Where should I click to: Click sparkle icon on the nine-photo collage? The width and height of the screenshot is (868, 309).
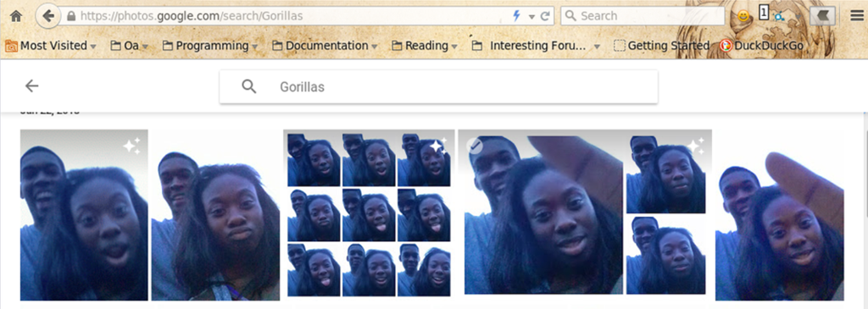(x=438, y=146)
